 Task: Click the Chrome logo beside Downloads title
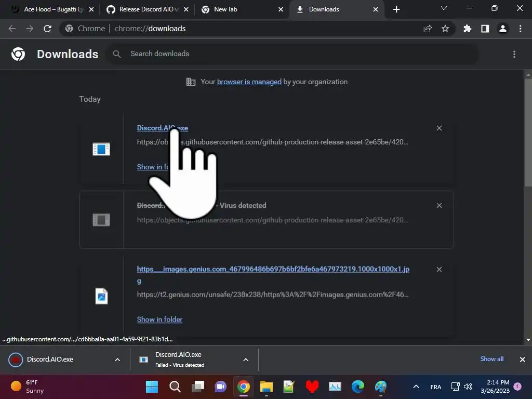(18, 54)
